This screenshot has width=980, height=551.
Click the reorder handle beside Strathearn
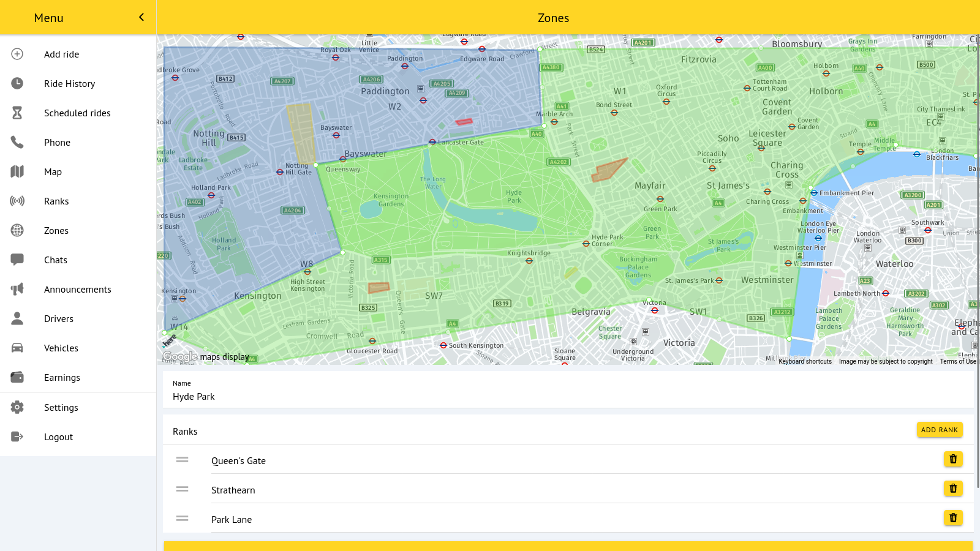182,489
